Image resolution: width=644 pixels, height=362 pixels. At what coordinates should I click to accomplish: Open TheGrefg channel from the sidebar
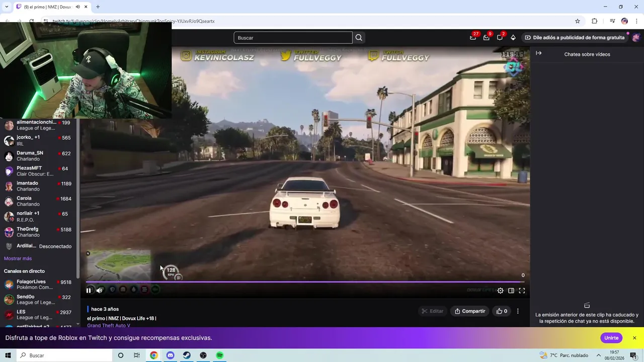[38, 232]
